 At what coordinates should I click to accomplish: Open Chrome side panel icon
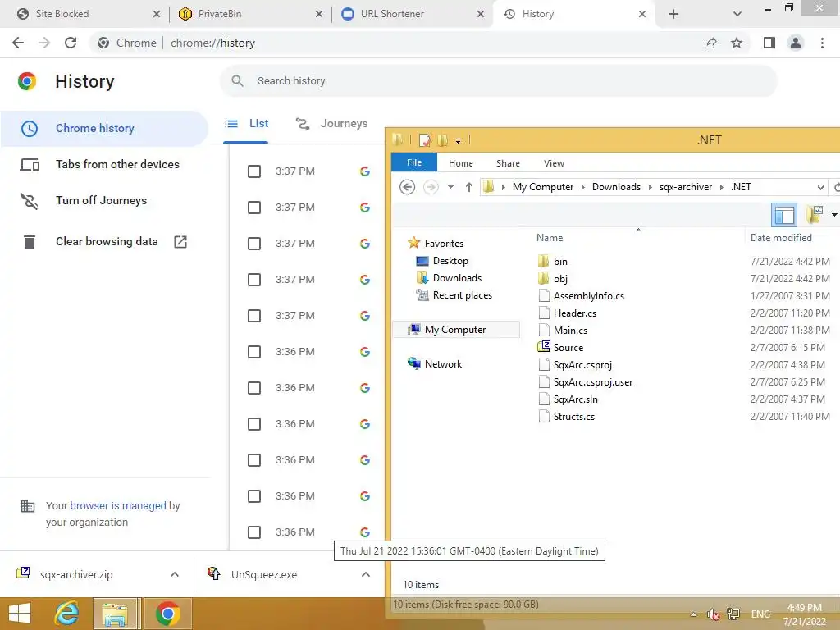pos(769,43)
